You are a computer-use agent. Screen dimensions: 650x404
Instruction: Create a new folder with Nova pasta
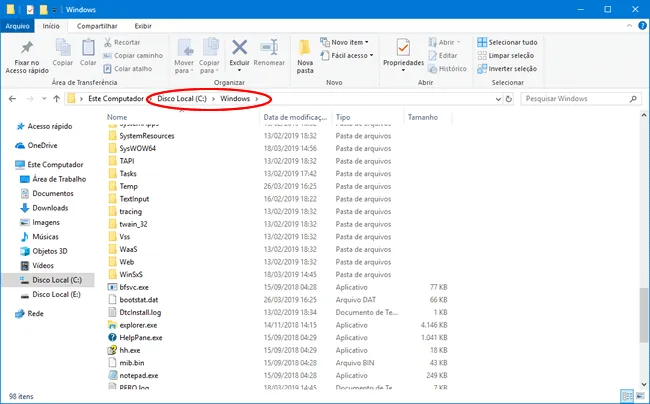305,55
